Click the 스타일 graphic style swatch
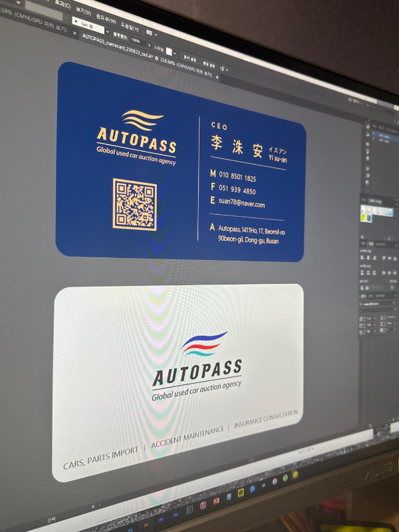The image size is (399, 532). pyautogui.click(x=169, y=52)
